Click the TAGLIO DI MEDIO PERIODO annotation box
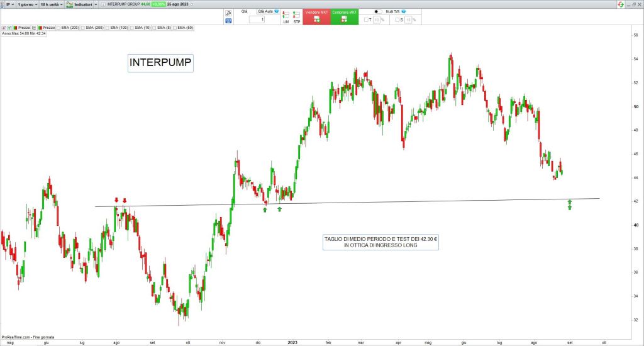The image size is (644, 346). pos(380,242)
